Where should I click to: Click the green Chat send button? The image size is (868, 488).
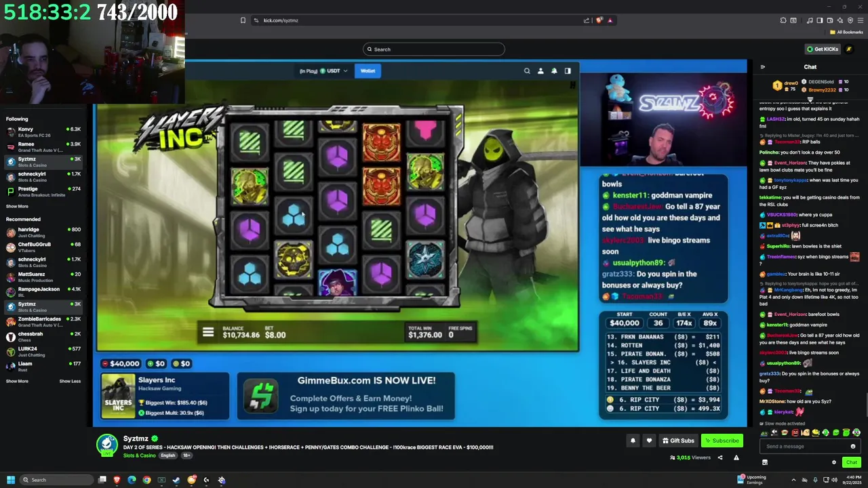point(851,462)
